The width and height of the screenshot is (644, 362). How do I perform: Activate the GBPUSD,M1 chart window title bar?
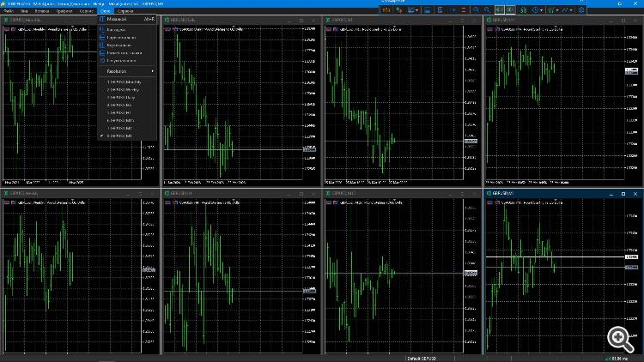pyautogui.click(x=562, y=193)
